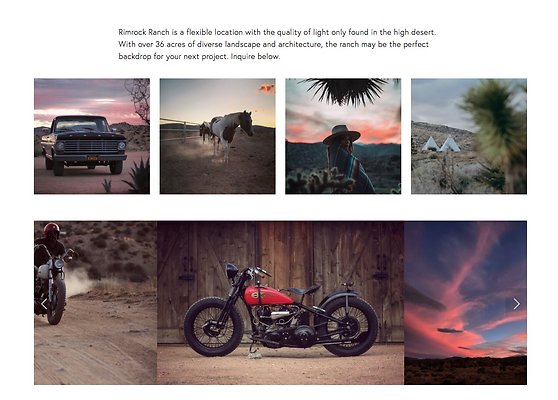558x400 pixels.
Task: Open the white teepee tents photo
Action: pos(469,136)
